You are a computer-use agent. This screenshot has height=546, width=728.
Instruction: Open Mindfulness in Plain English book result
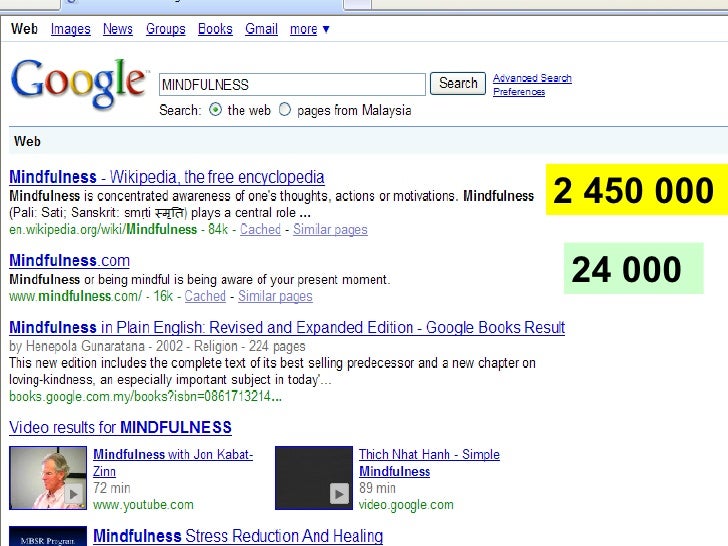click(287, 327)
